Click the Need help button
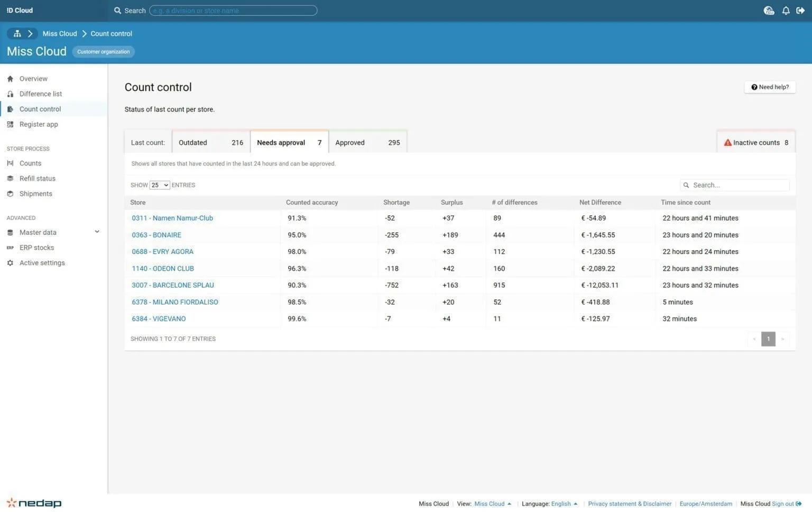Image resolution: width=812 pixels, height=512 pixels. coord(770,87)
